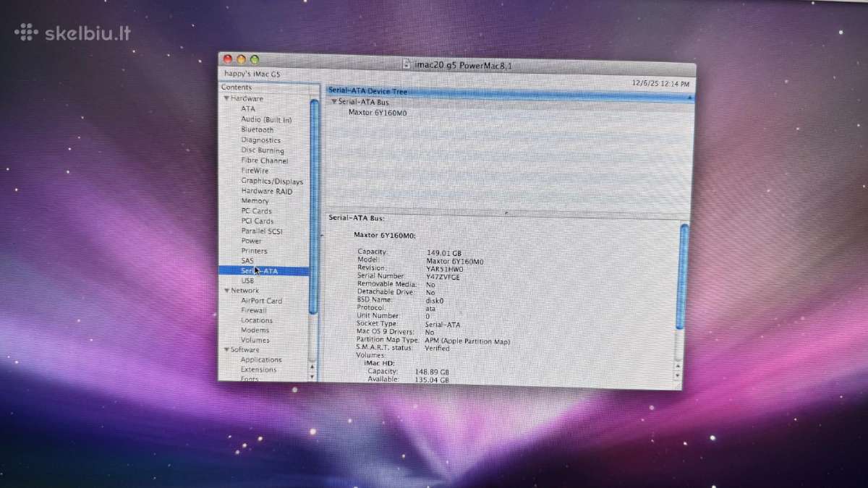
Task: Click the bold Serial-ATA Bus: details heading
Action: coord(357,218)
